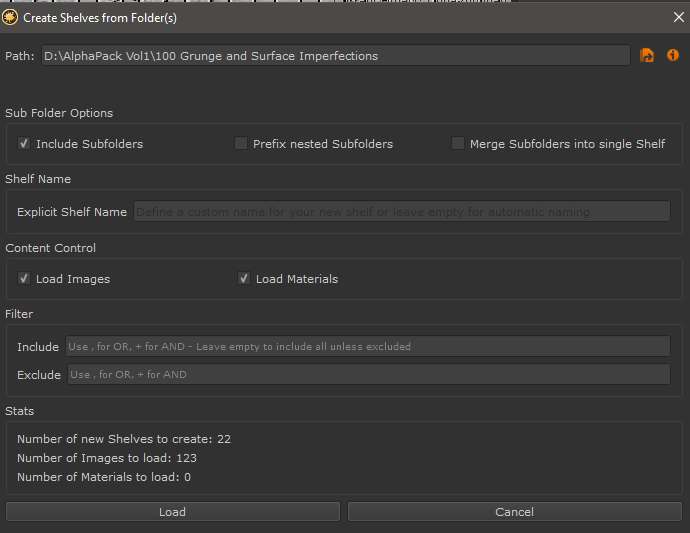Disable the Include Subfolders checkbox
This screenshot has height=533, width=690.
pyautogui.click(x=24, y=144)
